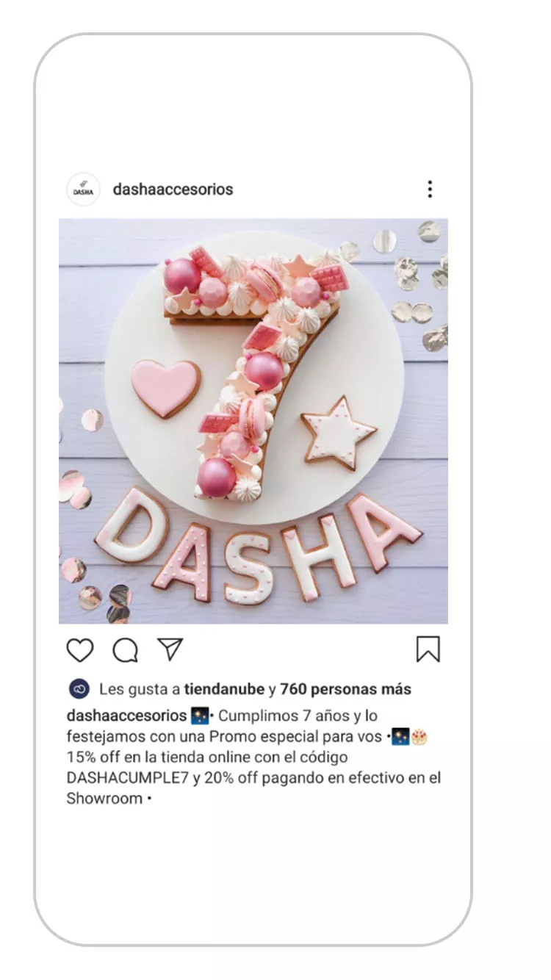Open dashaaccesorios profile from post header

click(x=173, y=189)
